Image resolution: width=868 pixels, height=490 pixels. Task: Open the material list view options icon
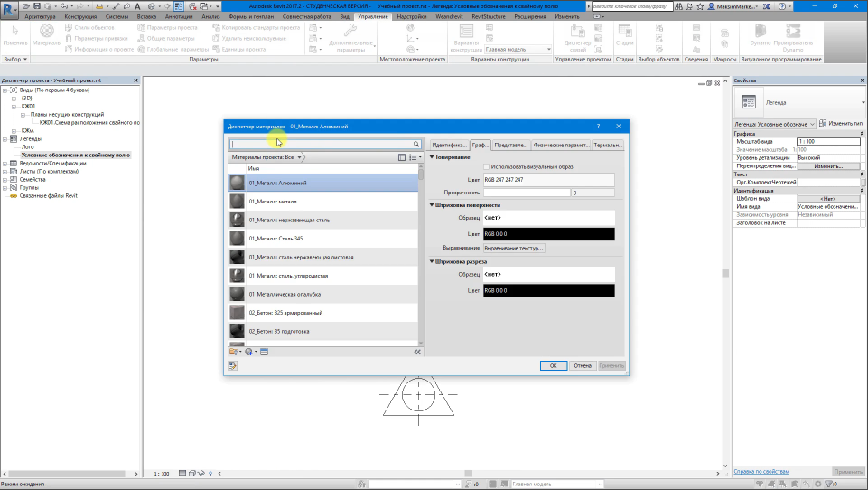[x=415, y=157]
